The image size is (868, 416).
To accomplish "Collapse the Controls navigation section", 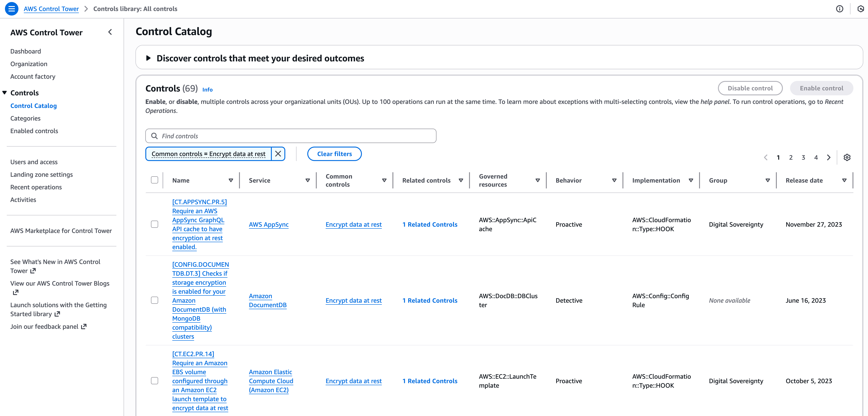I will click(5, 93).
